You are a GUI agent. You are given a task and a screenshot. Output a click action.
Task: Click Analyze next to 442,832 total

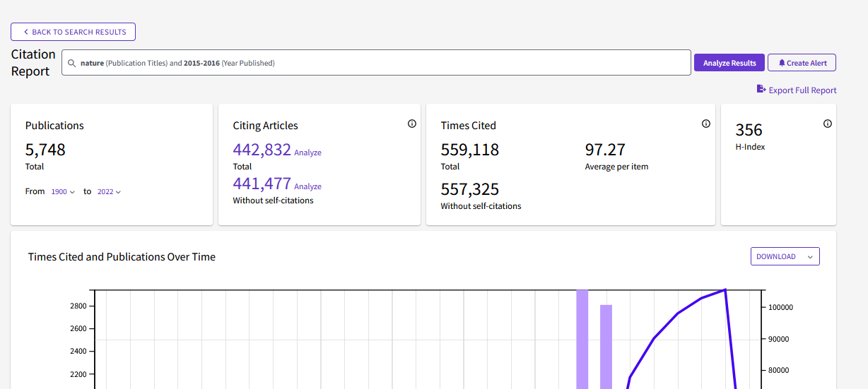click(307, 152)
